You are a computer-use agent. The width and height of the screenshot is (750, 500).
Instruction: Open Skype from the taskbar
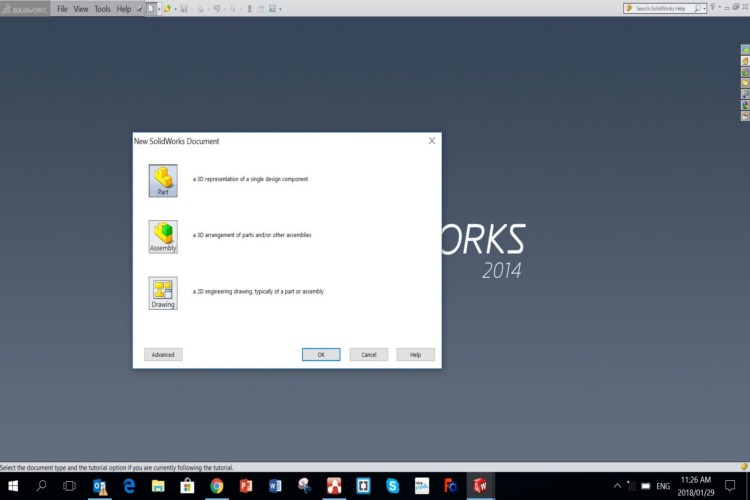tap(392, 486)
